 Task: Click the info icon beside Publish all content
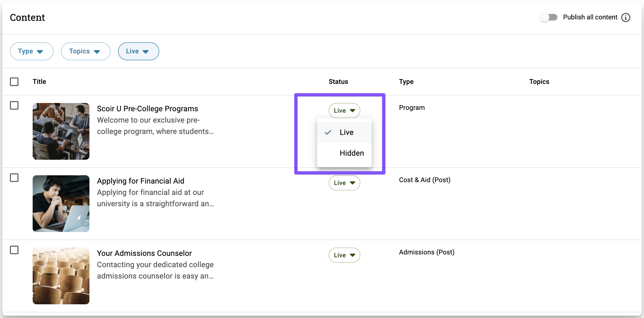tap(626, 17)
